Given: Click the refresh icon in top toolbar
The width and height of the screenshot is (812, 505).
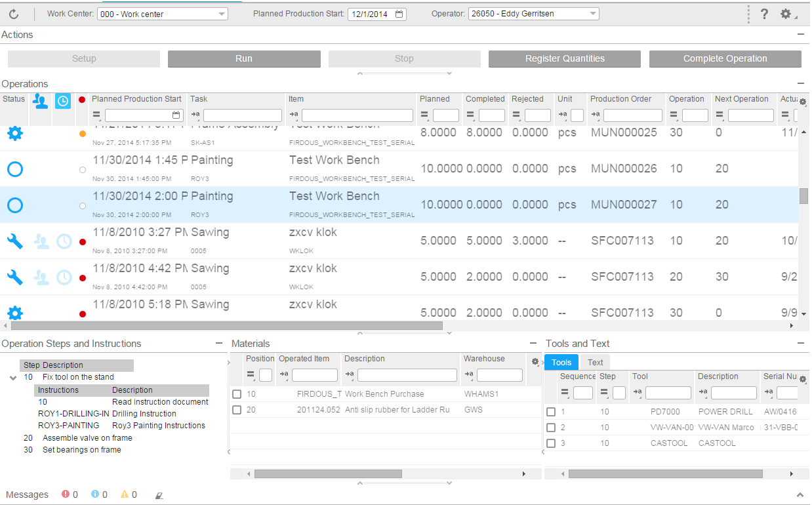Looking at the screenshot, I should [14, 14].
